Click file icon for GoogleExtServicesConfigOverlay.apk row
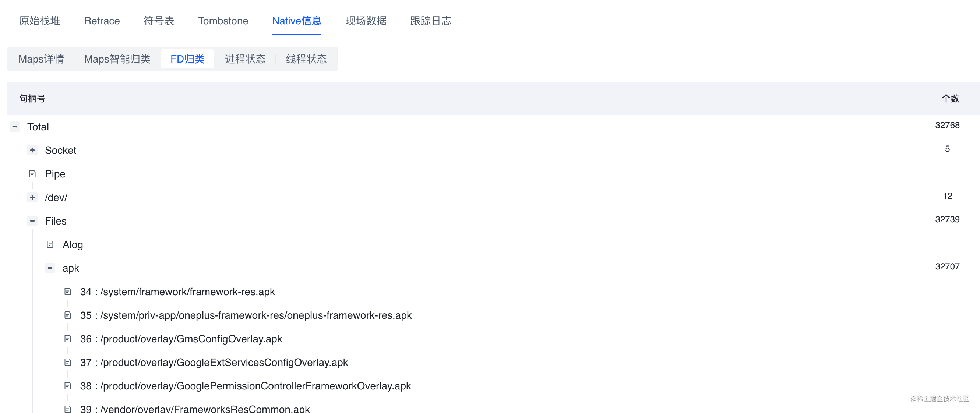Viewport: 980px width, 413px height. coord(68,363)
